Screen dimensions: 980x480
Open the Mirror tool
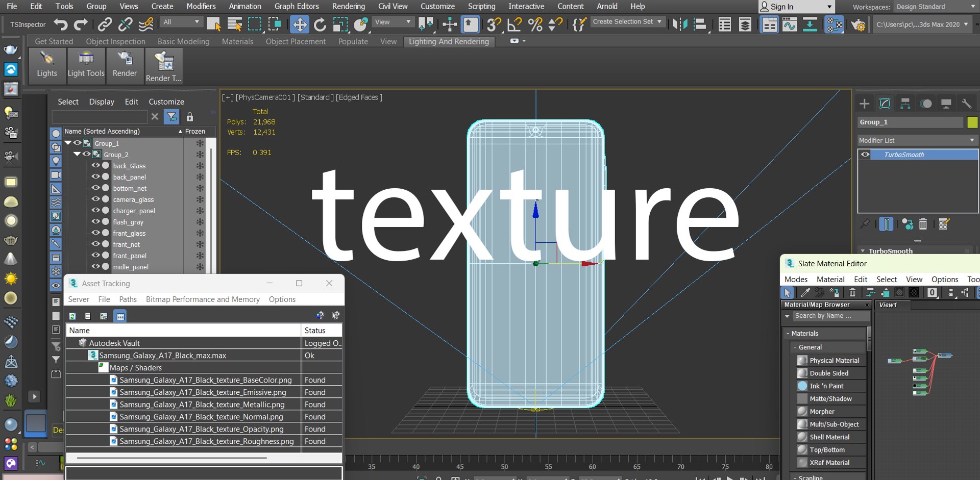click(x=680, y=24)
